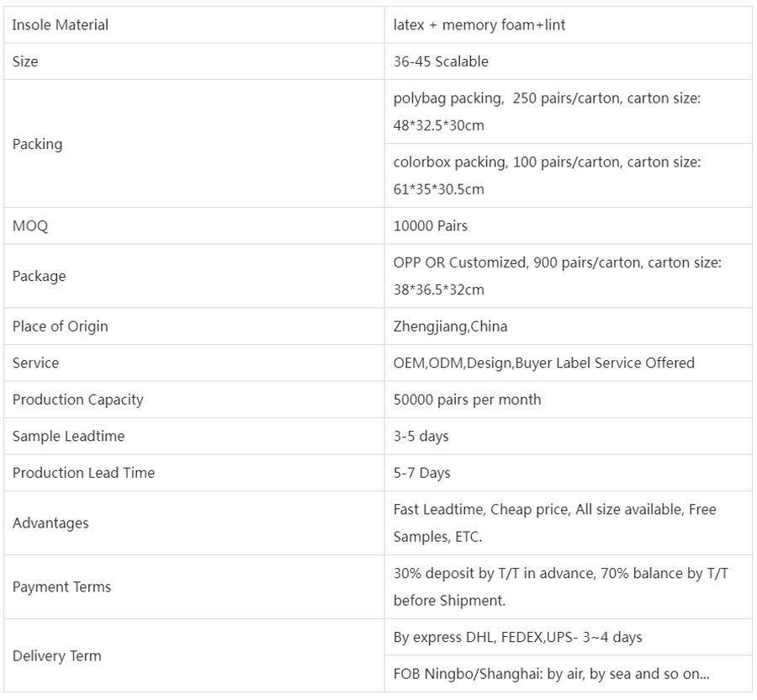The image size is (757, 700).
Task: Click the "50000 pairs per month" value
Action: click(x=468, y=400)
